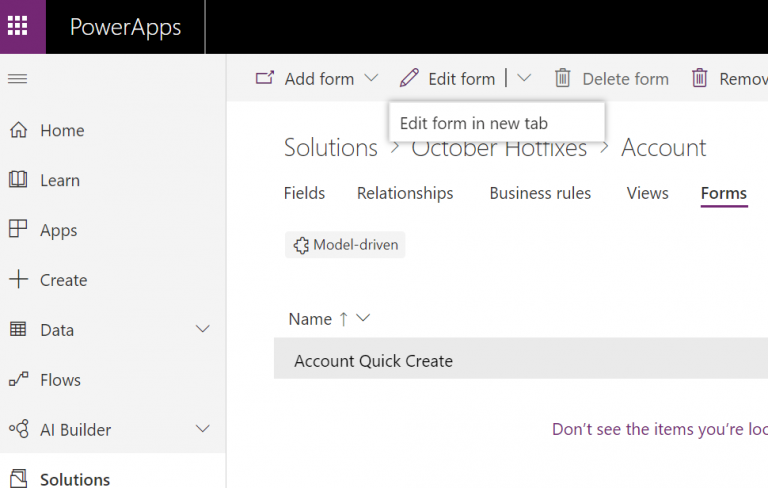This screenshot has height=488, width=768.
Task: Go to Solutions breadcrumb
Action: click(331, 147)
